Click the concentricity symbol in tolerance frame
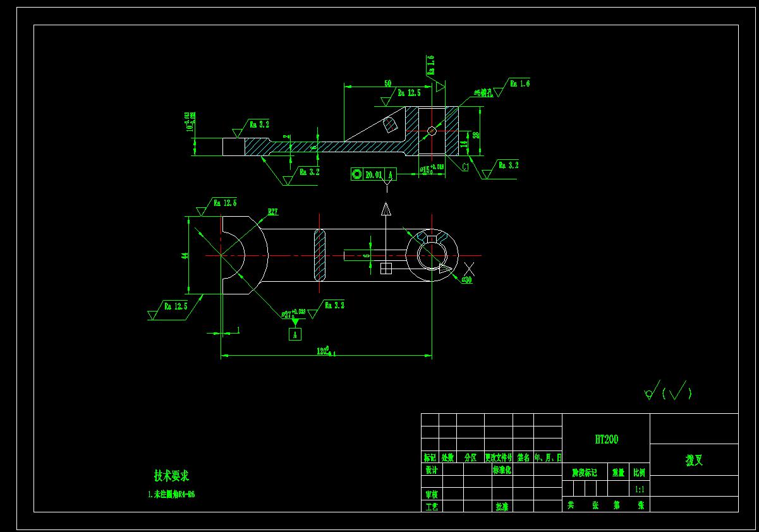This screenshot has width=759, height=532. click(356, 175)
